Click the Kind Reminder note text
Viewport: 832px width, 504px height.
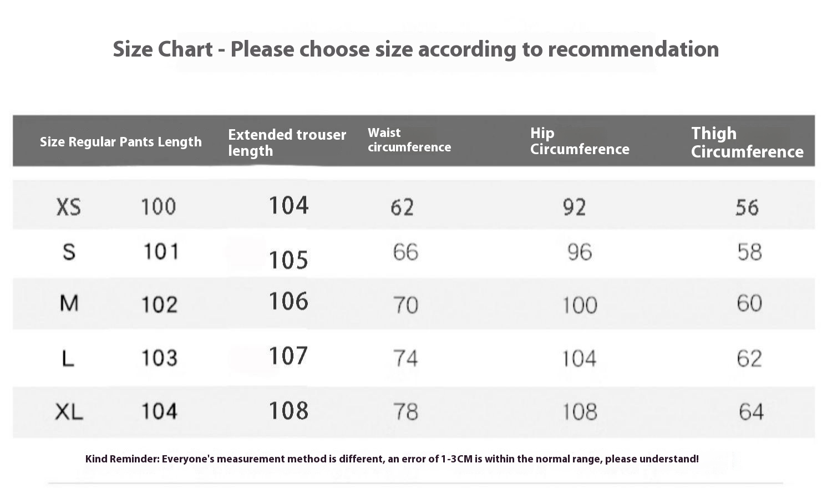click(392, 459)
